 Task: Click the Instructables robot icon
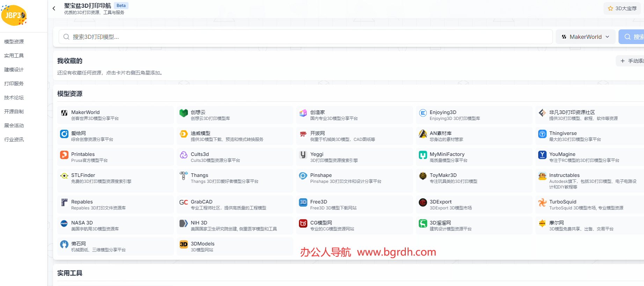(x=542, y=176)
